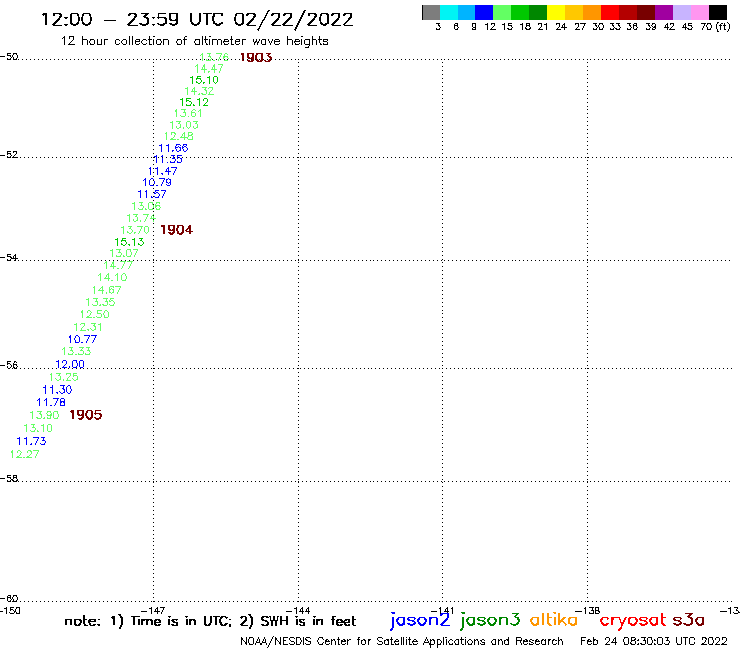
Task: Select the bright red legend swatch
Action: click(x=610, y=12)
